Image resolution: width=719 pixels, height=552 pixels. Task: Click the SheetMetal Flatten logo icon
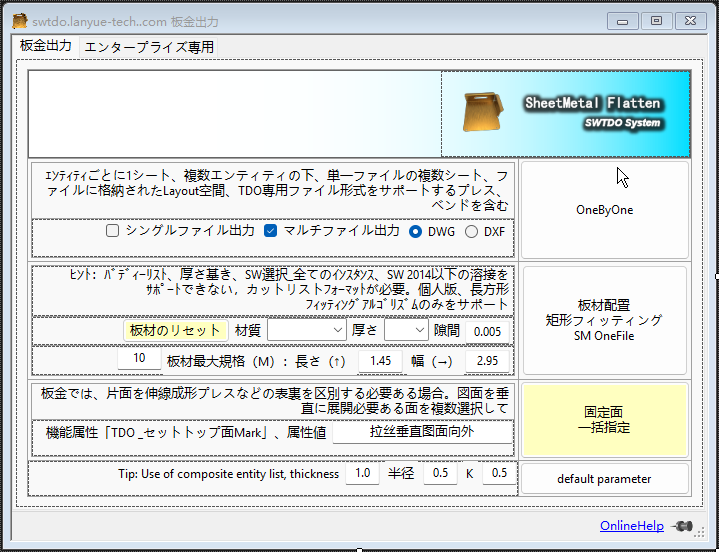[x=483, y=112]
